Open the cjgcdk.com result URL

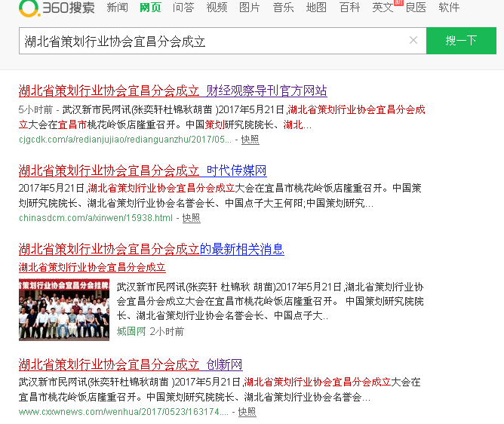pos(125,140)
